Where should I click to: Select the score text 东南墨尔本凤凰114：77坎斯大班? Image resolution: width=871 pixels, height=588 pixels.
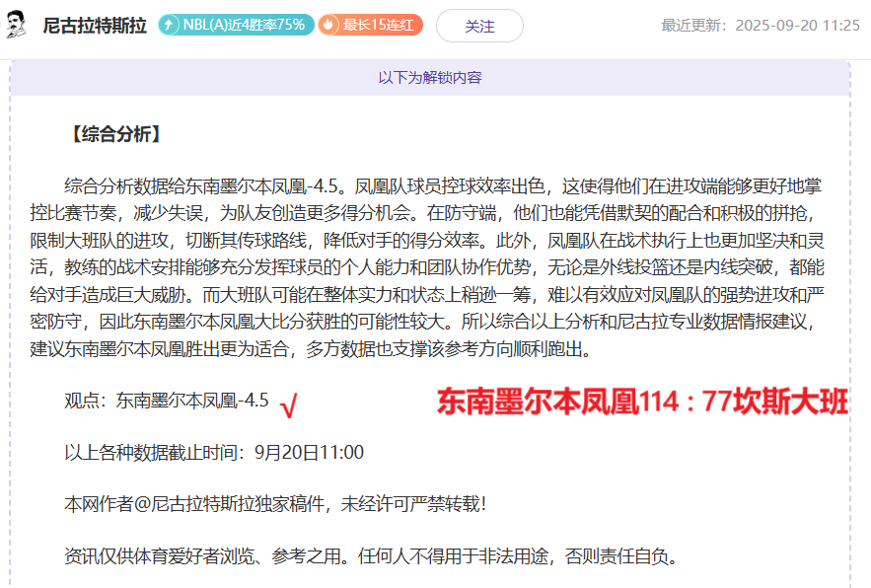coord(642,402)
